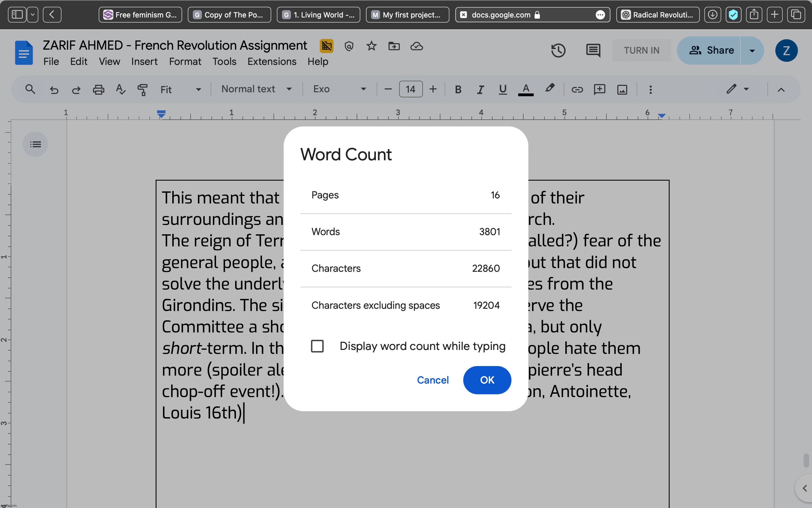Screen dimensions: 812x508
Task: Open the Normal text style dropdown
Action: pyautogui.click(x=256, y=89)
